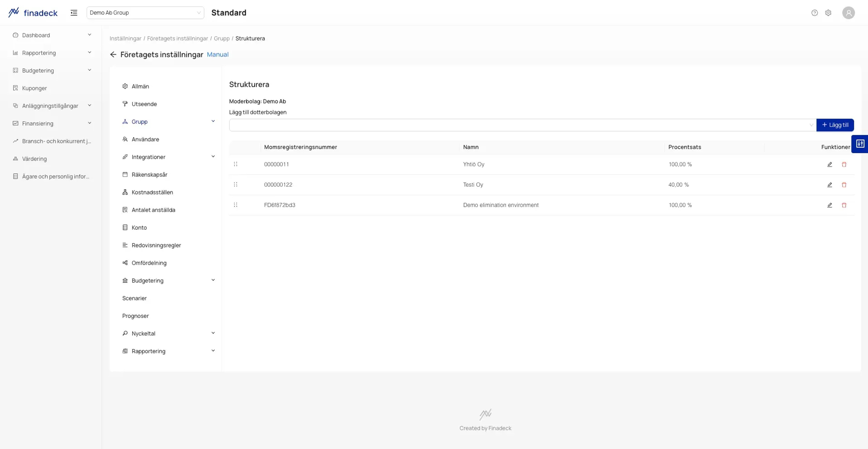Click the finadeck logo
Screen dimensions: 868x449
point(33,13)
